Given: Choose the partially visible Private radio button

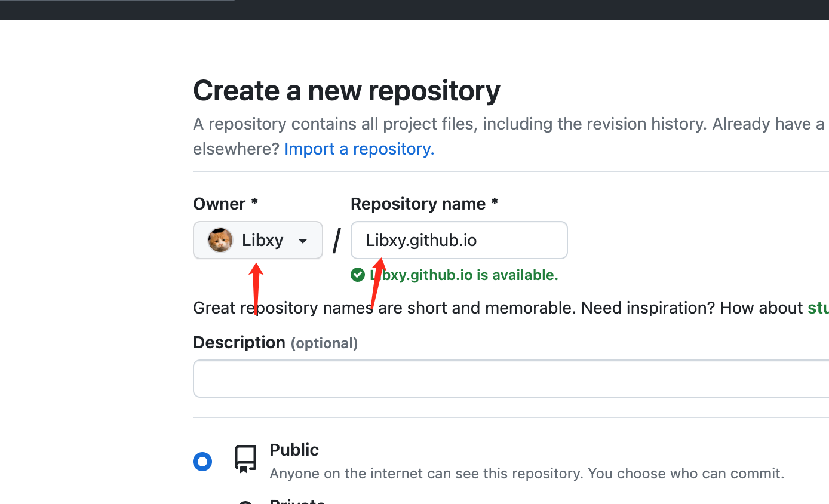Looking at the screenshot, I should click(245, 502).
